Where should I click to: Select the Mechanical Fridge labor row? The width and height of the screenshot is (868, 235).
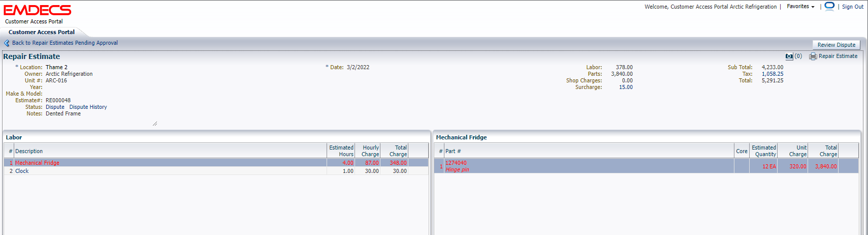(x=37, y=163)
